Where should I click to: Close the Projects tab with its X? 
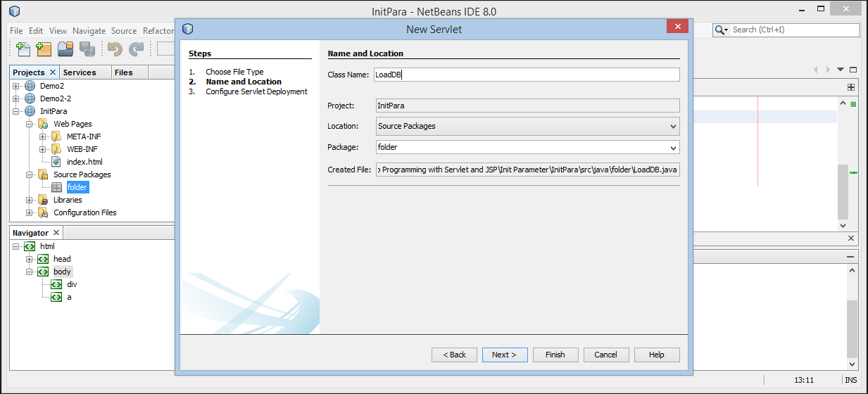(x=53, y=72)
